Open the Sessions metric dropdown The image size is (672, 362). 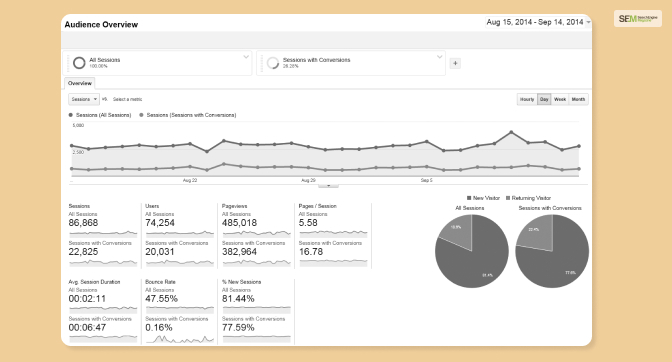pos(84,99)
